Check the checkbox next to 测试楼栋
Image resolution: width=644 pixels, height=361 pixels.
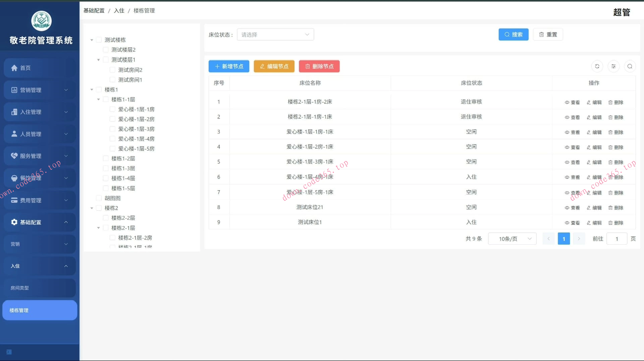tap(99, 40)
